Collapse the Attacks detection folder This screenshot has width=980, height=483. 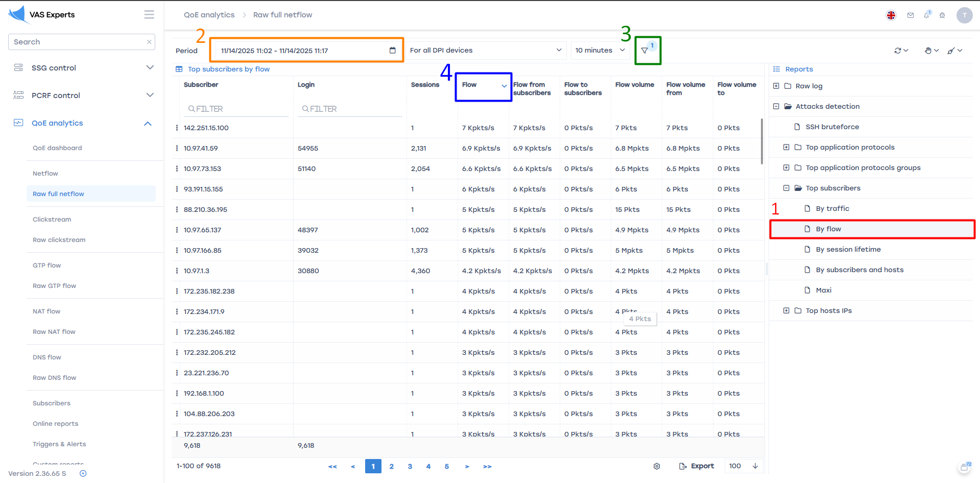(776, 107)
